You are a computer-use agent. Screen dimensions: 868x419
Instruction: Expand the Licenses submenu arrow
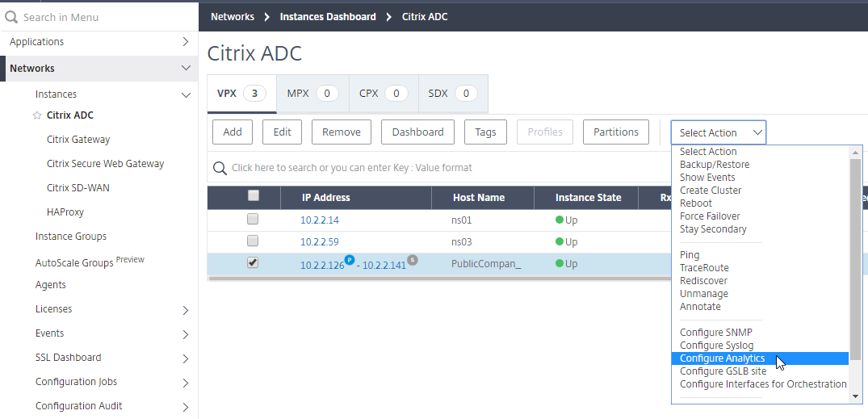[x=186, y=310]
